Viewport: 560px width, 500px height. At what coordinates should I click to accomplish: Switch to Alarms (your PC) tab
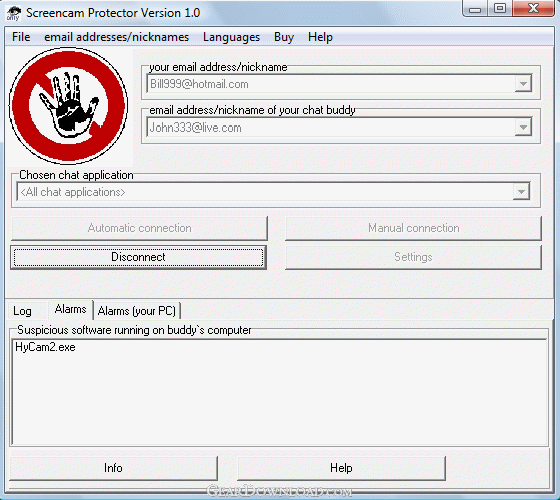pyautogui.click(x=137, y=311)
